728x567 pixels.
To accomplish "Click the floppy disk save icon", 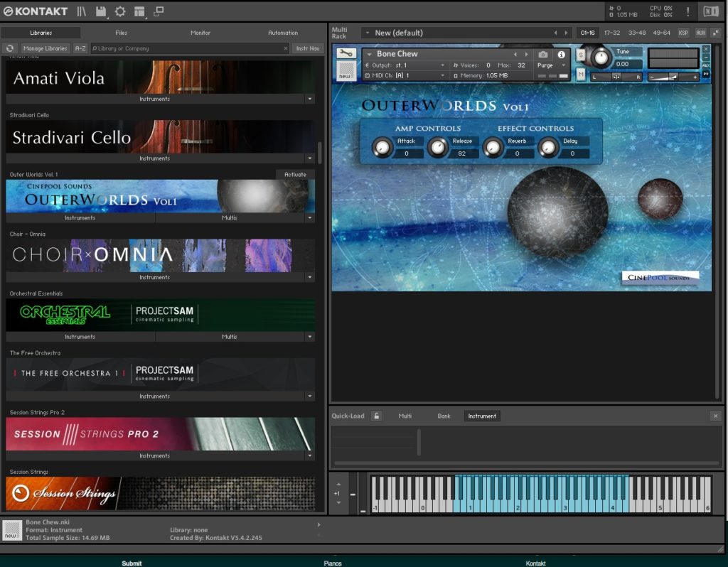I will pos(101,11).
